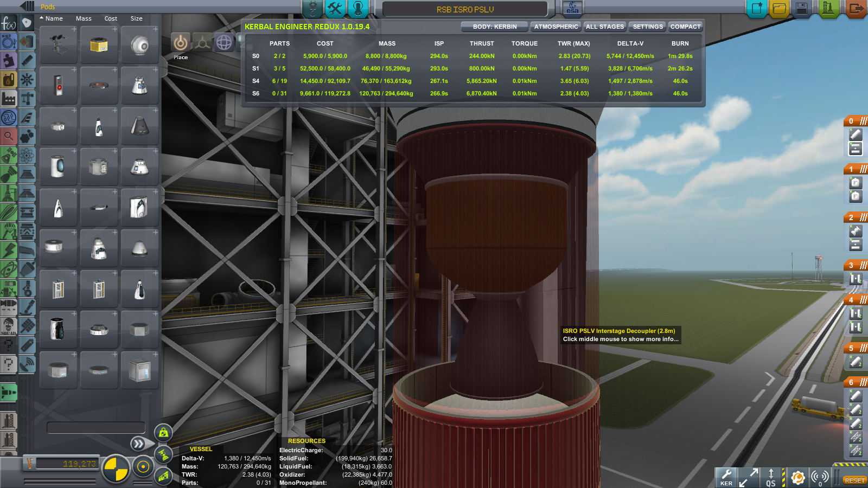Open Kerbal Engineer SETTINGS
Viewport: 868px width, 488px height.
(x=648, y=27)
